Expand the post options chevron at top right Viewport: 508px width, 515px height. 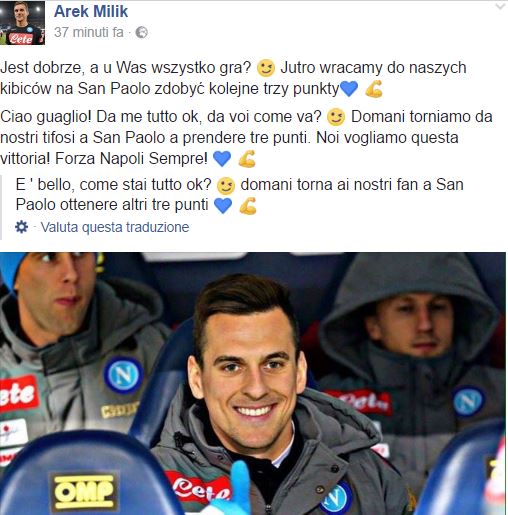500,6
